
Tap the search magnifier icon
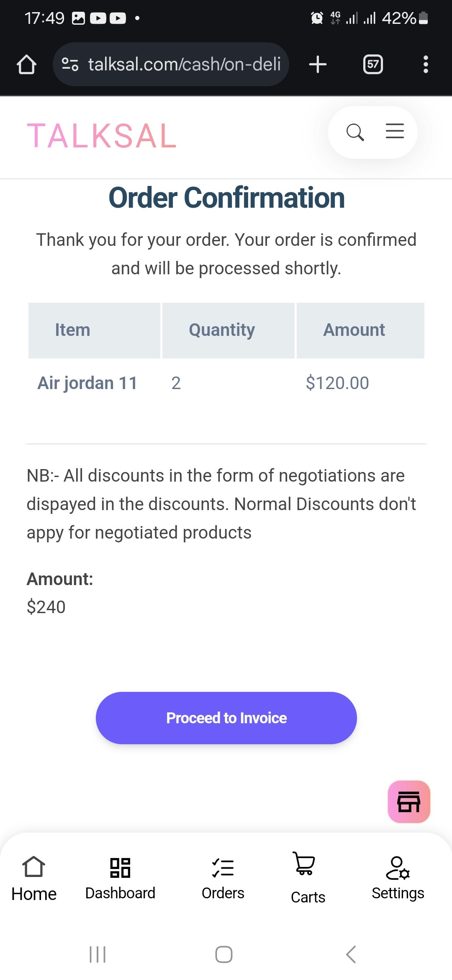point(355,132)
